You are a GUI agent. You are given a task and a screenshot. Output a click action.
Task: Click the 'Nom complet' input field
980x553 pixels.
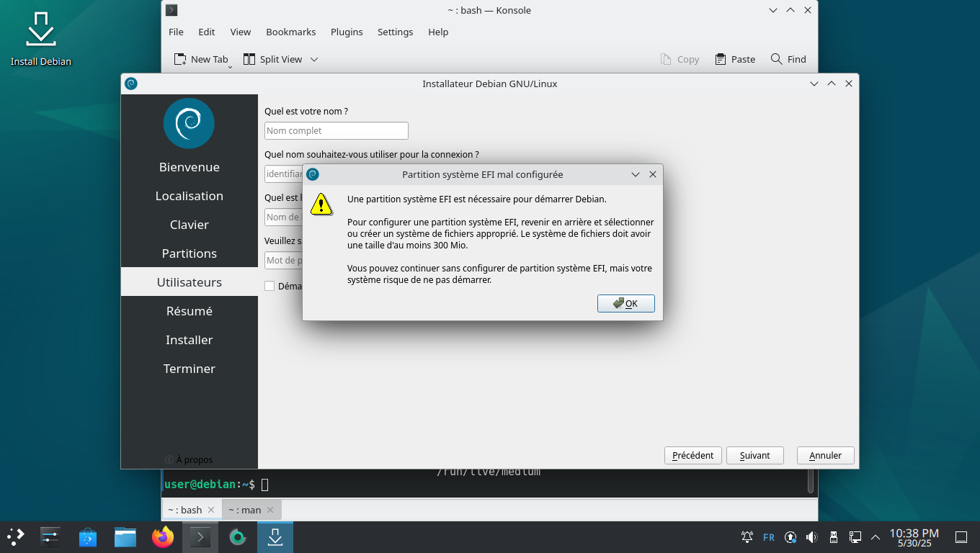point(337,130)
